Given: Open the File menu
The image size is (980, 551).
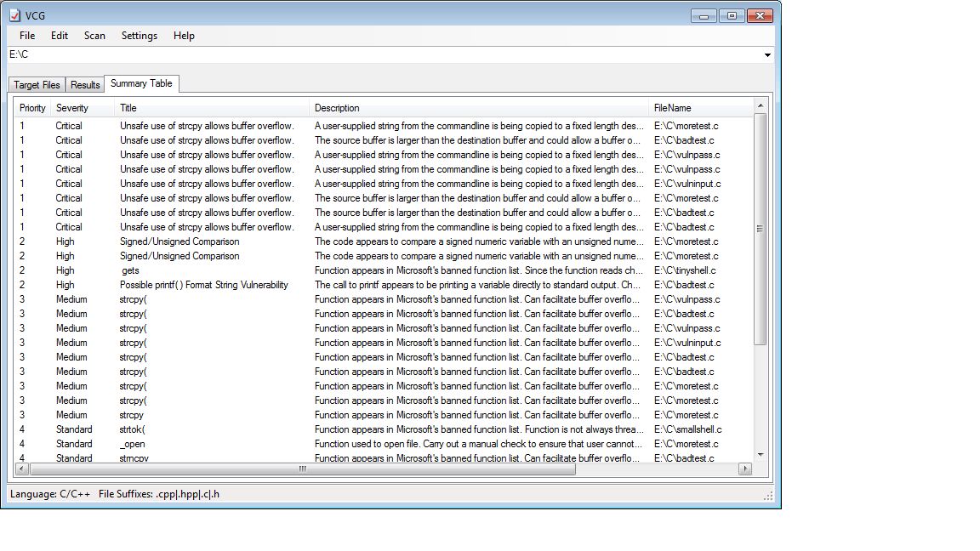Looking at the screenshot, I should (26, 36).
